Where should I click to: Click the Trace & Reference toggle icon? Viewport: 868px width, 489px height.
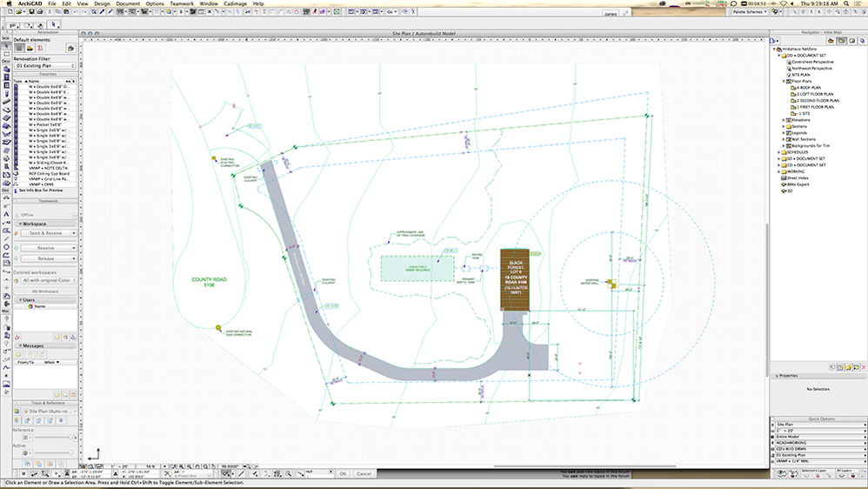coord(17,412)
